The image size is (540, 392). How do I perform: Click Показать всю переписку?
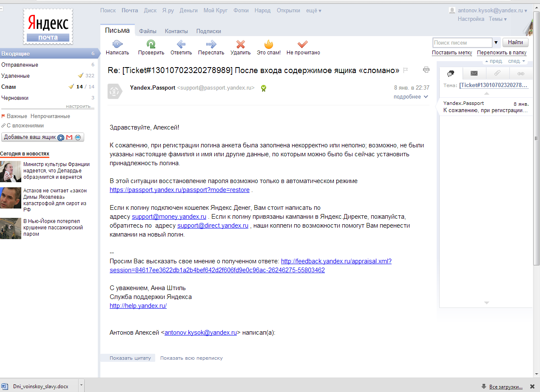pyautogui.click(x=191, y=358)
